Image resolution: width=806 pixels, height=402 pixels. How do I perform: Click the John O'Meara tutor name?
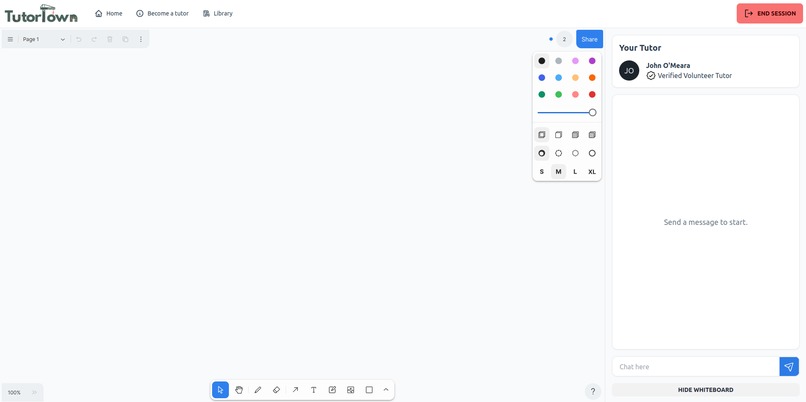pos(668,65)
